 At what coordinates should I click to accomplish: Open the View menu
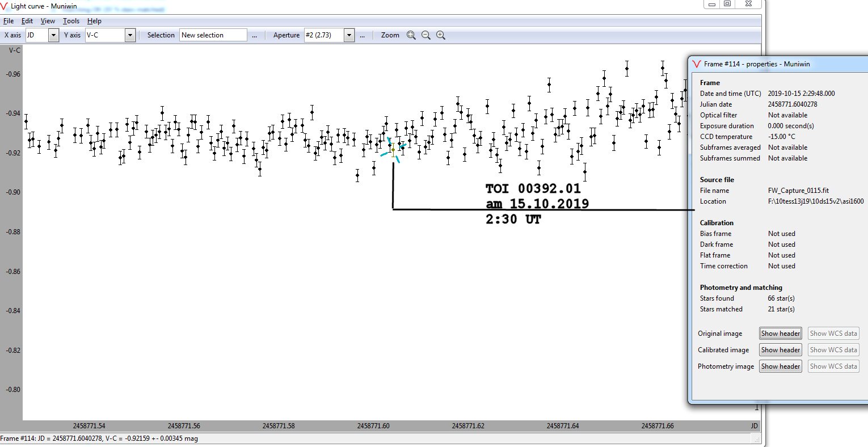(x=48, y=21)
